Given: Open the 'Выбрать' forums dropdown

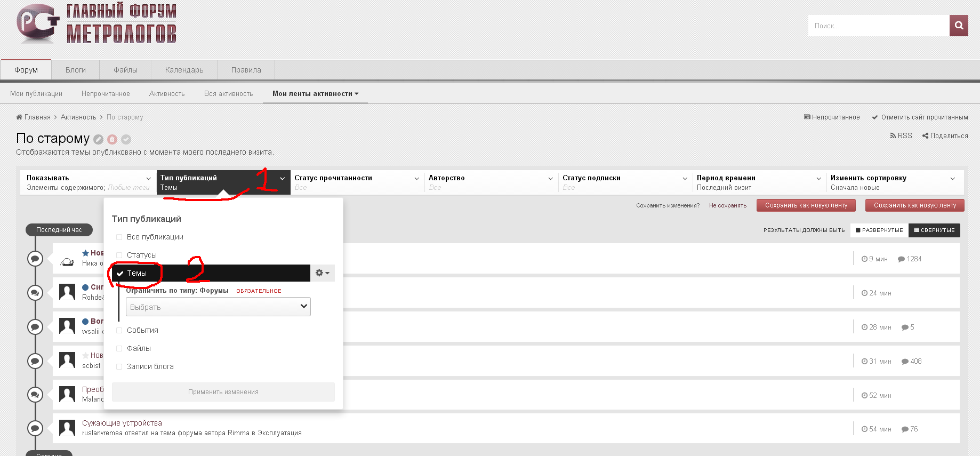Looking at the screenshot, I should [218, 307].
